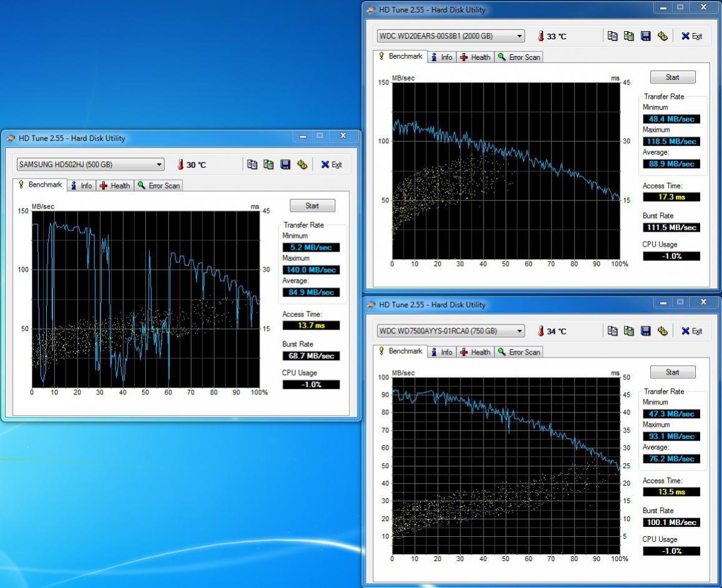Copy to clipboard icon in SAMSUNG window
Image resolution: width=722 pixels, height=588 pixels.
coord(252,164)
